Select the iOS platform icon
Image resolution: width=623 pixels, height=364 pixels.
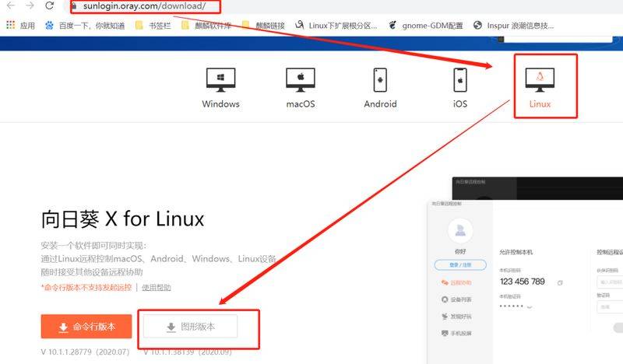460,80
